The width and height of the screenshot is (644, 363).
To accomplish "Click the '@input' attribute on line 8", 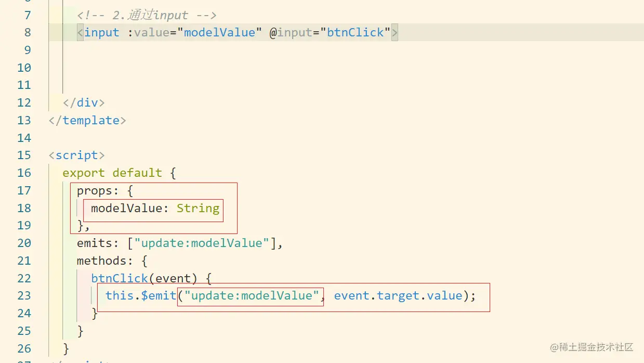I will (291, 32).
